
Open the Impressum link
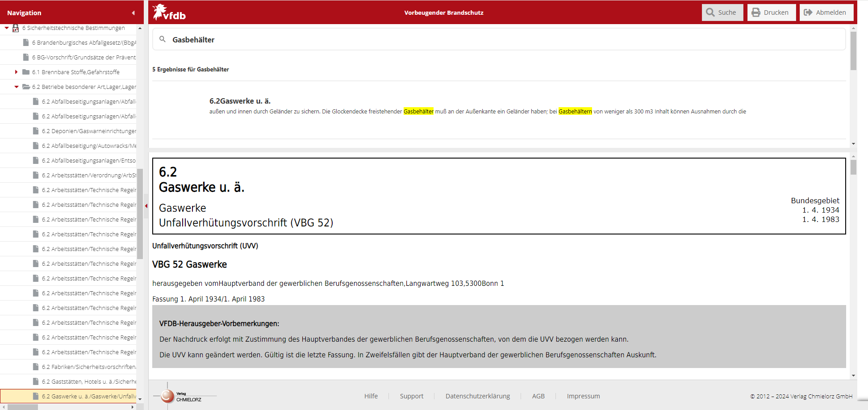tap(583, 396)
